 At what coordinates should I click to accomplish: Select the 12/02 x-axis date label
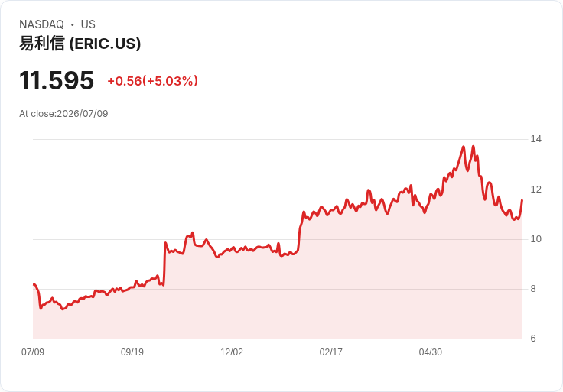(x=232, y=352)
